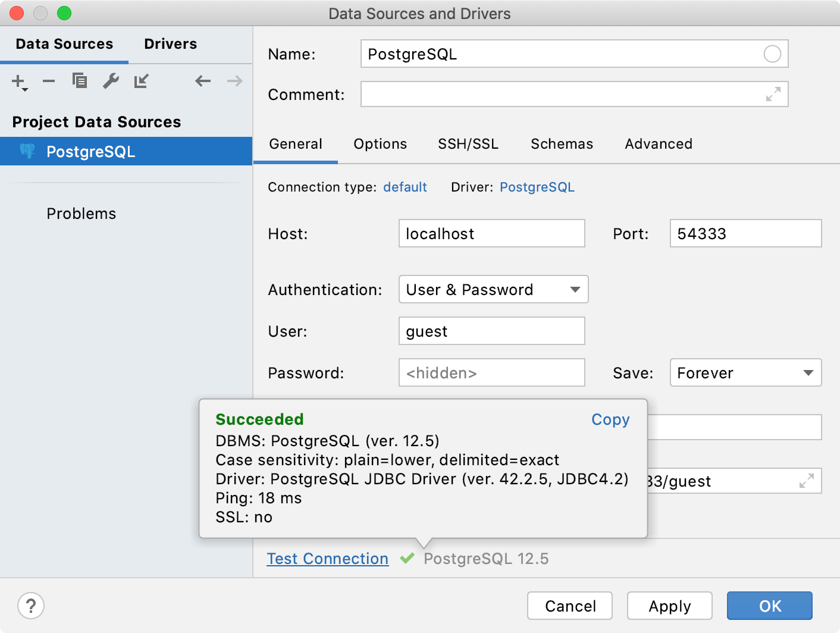Screen dimensions: 840x633
Task: Import data source settings via the arrow icon
Action: (141, 81)
